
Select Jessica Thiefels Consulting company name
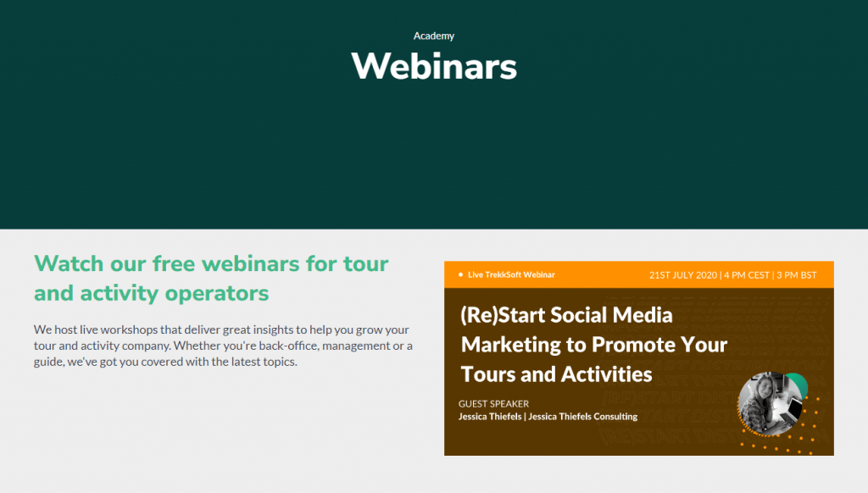[585, 416]
